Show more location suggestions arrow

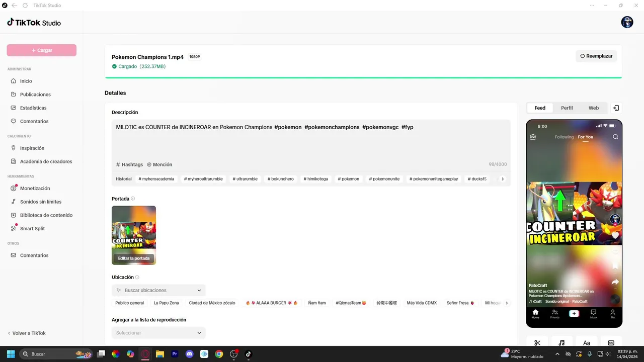507,303
